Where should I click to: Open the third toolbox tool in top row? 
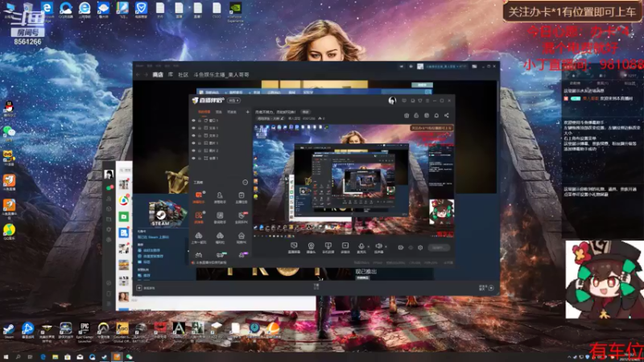click(241, 197)
